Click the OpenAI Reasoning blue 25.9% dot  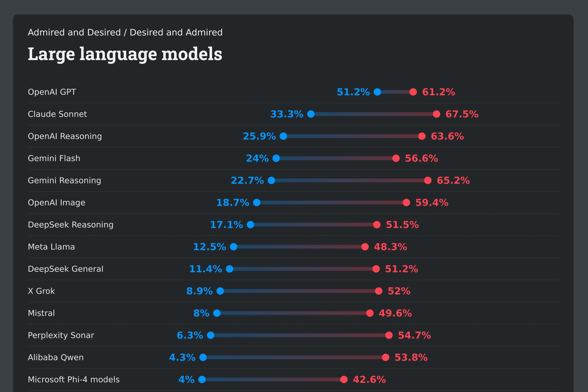(x=283, y=136)
